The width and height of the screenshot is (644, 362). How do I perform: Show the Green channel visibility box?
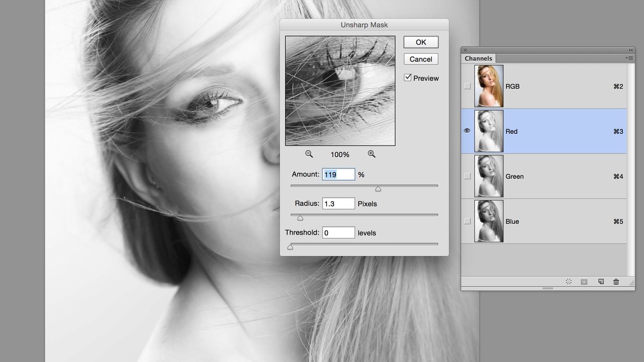[467, 176]
